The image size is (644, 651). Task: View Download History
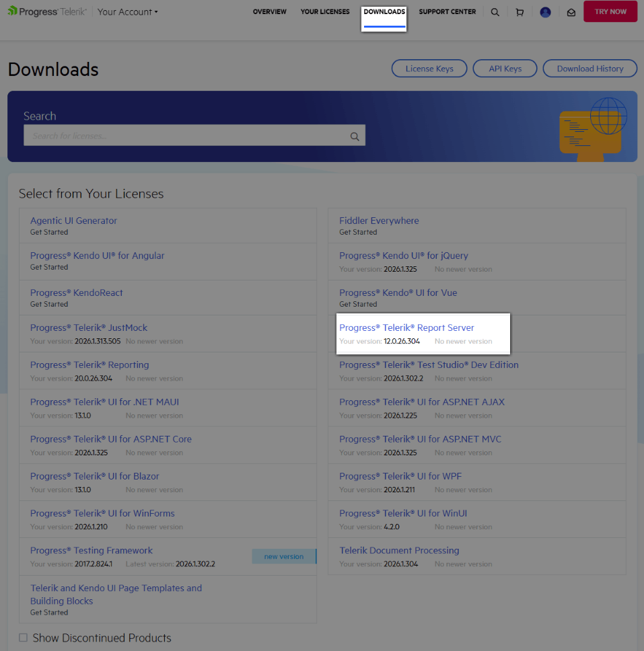pyautogui.click(x=589, y=68)
